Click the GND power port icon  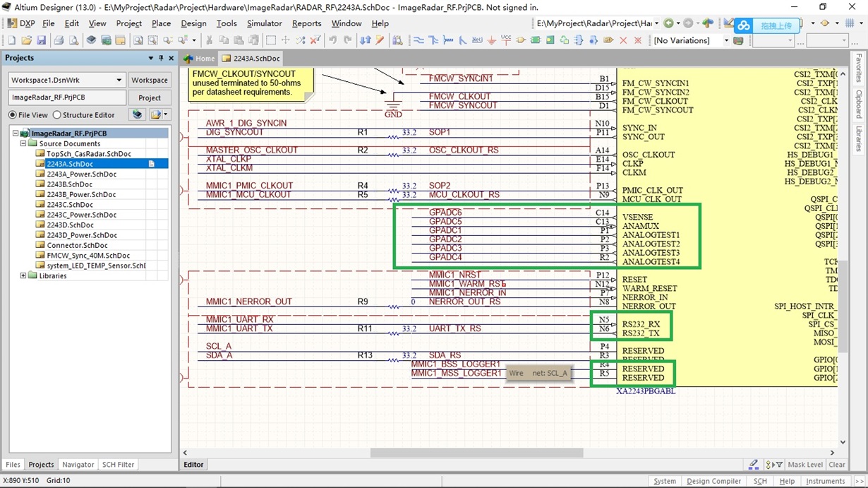coord(492,40)
